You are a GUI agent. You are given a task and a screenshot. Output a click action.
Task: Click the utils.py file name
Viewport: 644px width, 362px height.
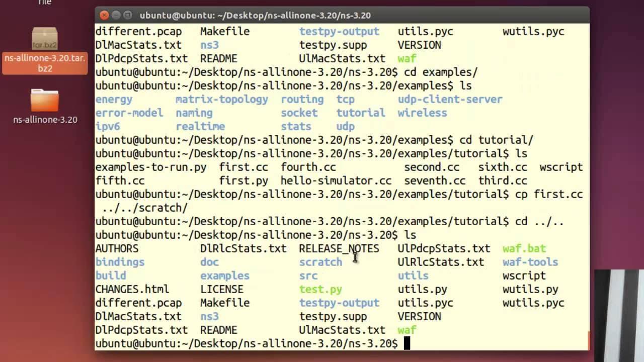423,290
